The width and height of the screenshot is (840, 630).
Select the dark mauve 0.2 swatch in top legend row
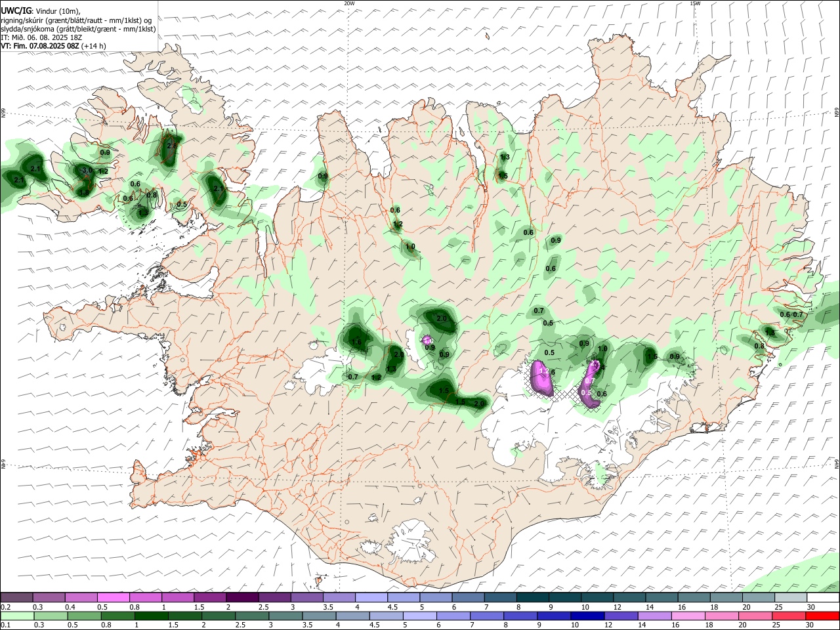(x=17, y=598)
